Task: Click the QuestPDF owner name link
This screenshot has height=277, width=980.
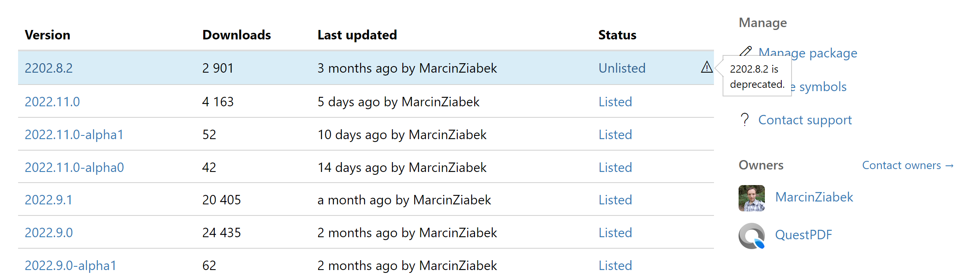Action: click(x=803, y=235)
